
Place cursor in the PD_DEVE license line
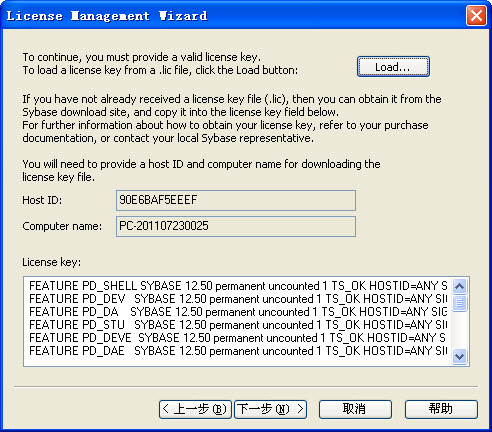coord(238,338)
